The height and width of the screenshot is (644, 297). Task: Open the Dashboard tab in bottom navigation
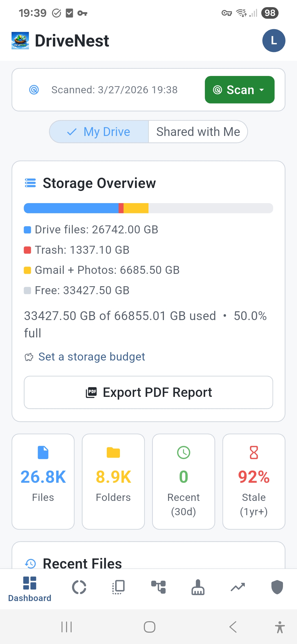30,588
